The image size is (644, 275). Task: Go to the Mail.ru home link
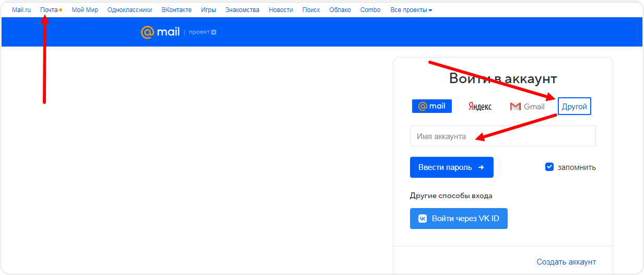tap(21, 10)
